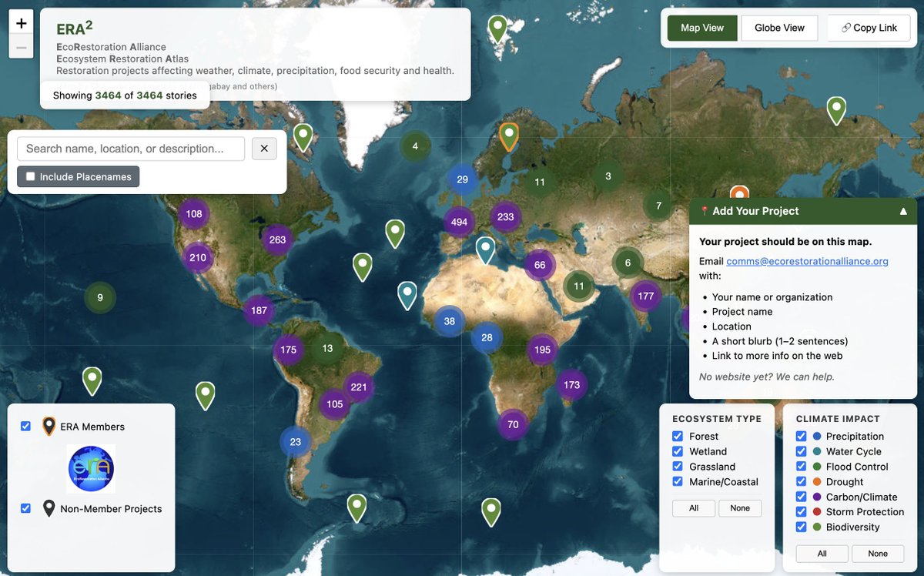The image size is (924, 576).
Task: Copy the map link
Action: click(869, 28)
